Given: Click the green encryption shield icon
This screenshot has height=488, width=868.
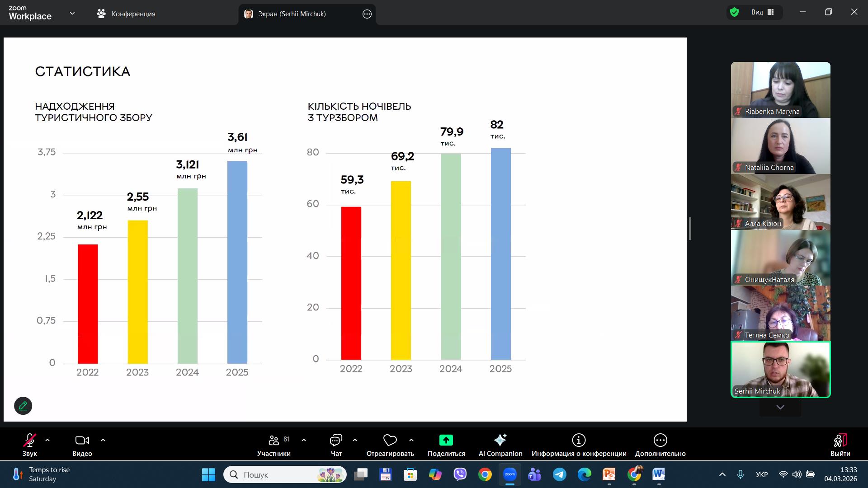Looking at the screenshot, I should click(x=734, y=13).
